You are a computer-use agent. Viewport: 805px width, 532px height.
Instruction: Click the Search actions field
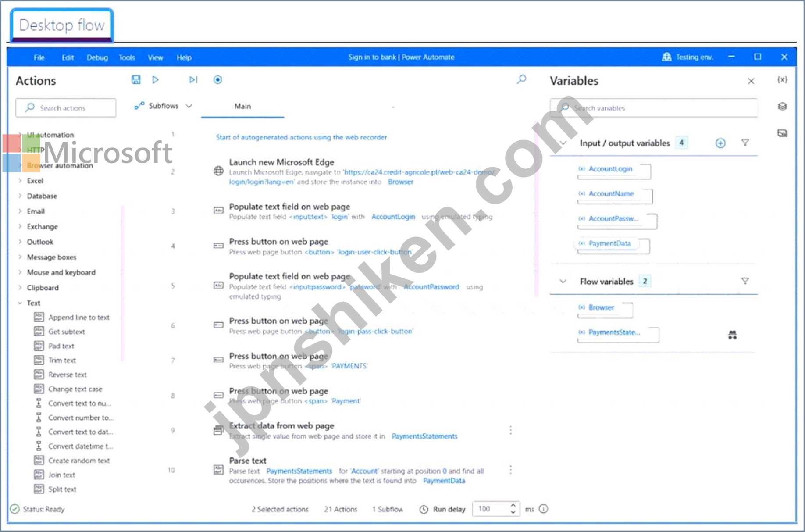[66, 108]
